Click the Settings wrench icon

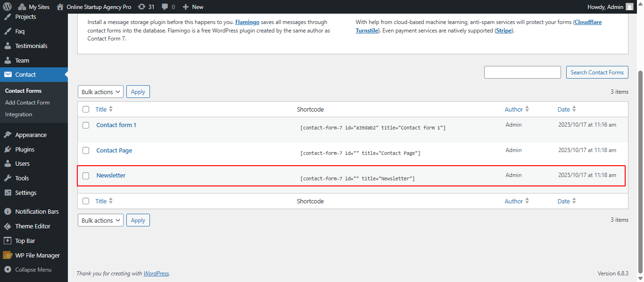click(x=8, y=193)
